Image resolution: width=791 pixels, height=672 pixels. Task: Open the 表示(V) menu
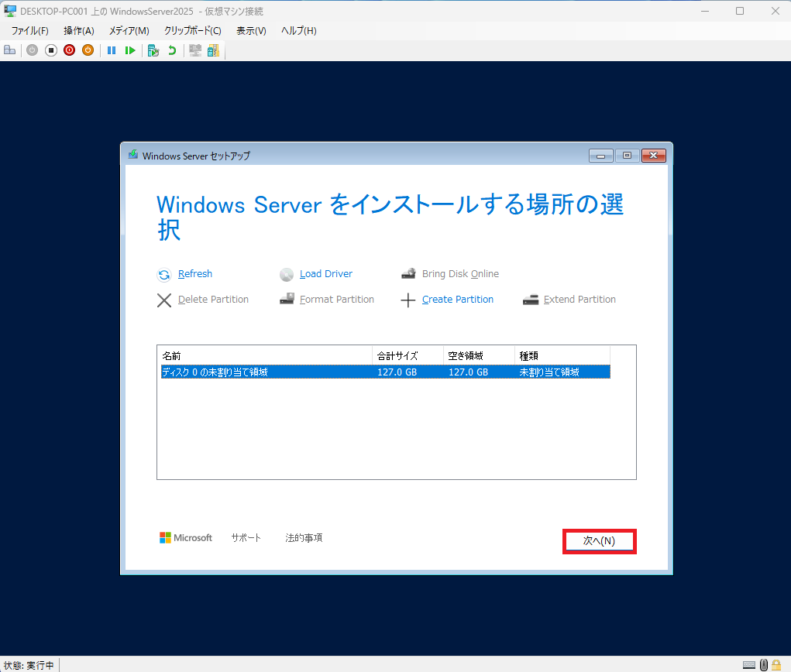[x=251, y=31]
